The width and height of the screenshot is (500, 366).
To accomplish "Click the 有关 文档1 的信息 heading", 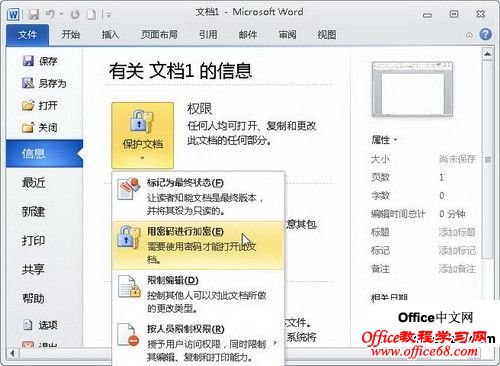I will [x=180, y=71].
